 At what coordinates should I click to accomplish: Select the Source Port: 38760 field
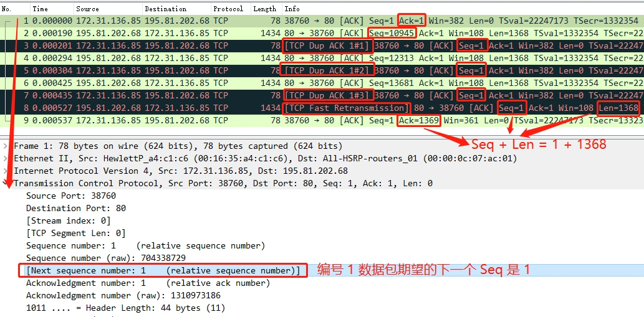point(71,196)
